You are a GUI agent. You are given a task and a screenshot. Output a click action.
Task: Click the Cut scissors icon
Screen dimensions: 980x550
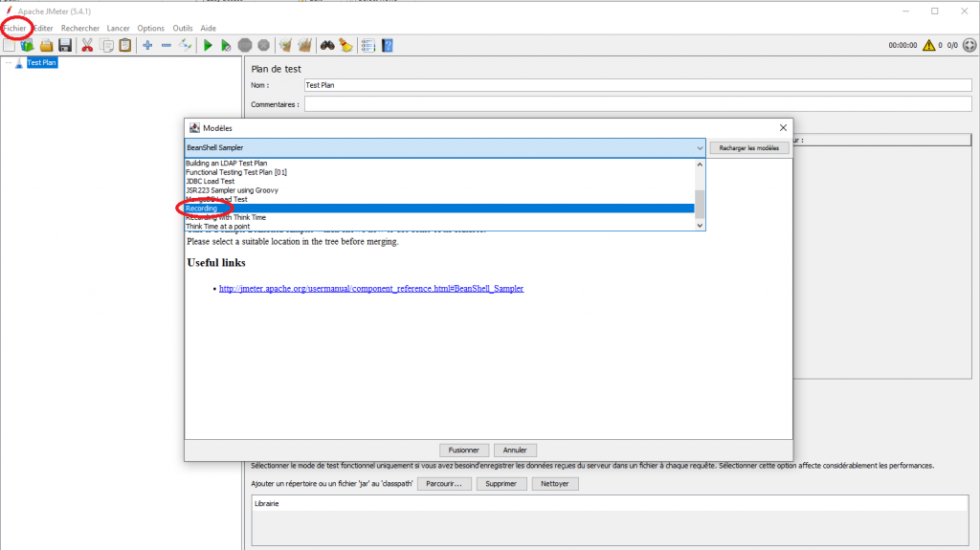click(87, 45)
